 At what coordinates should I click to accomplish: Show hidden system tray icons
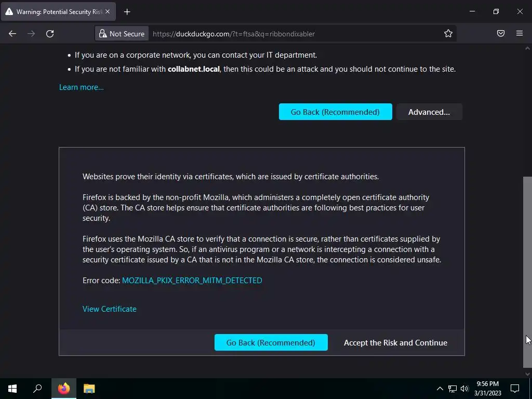point(440,389)
